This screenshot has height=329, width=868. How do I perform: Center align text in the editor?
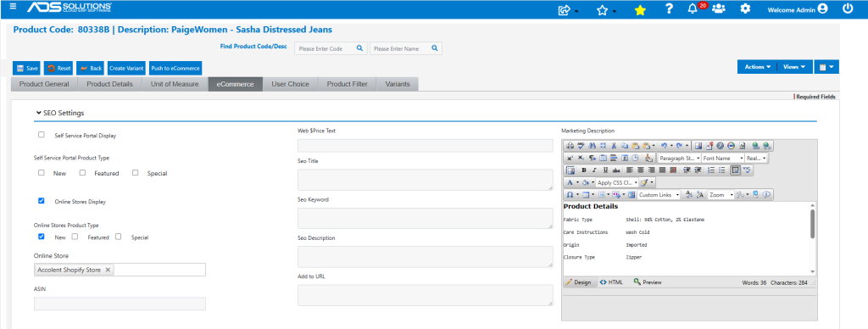point(641,170)
